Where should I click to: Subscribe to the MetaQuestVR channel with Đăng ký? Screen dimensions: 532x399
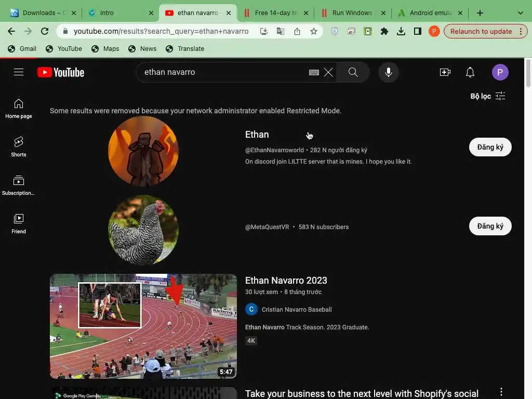click(490, 226)
